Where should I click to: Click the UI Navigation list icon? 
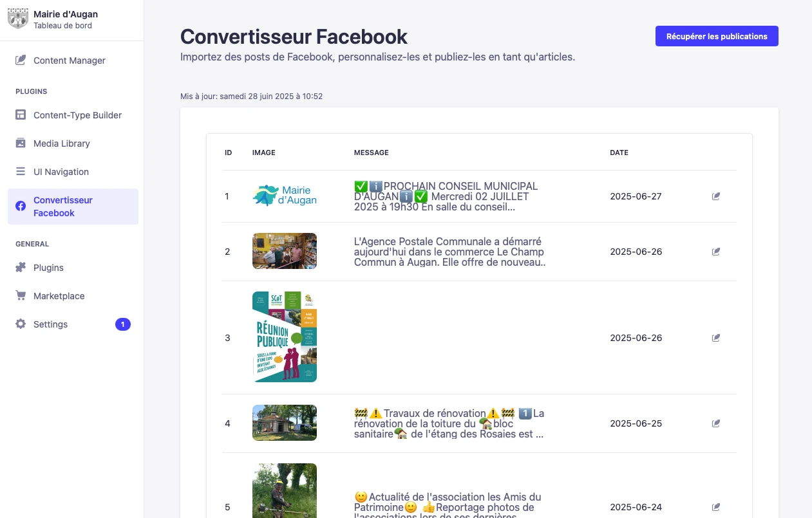coord(21,172)
